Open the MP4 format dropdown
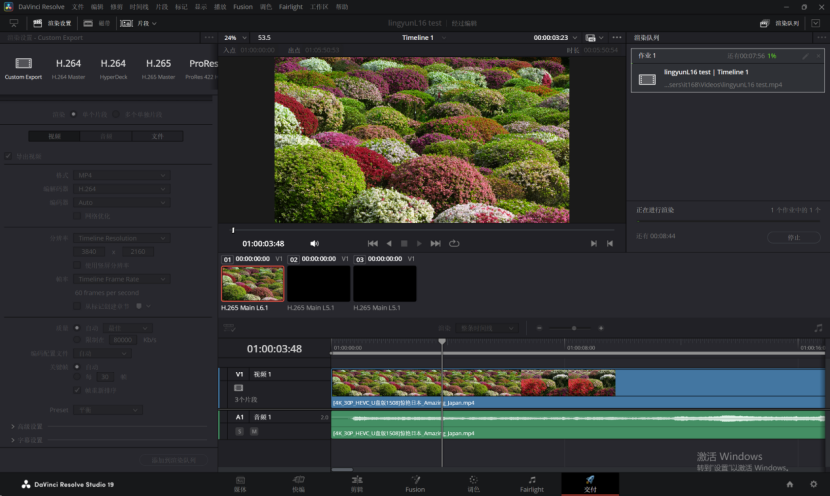Screen dimensions: 830x496 [122, 175]
